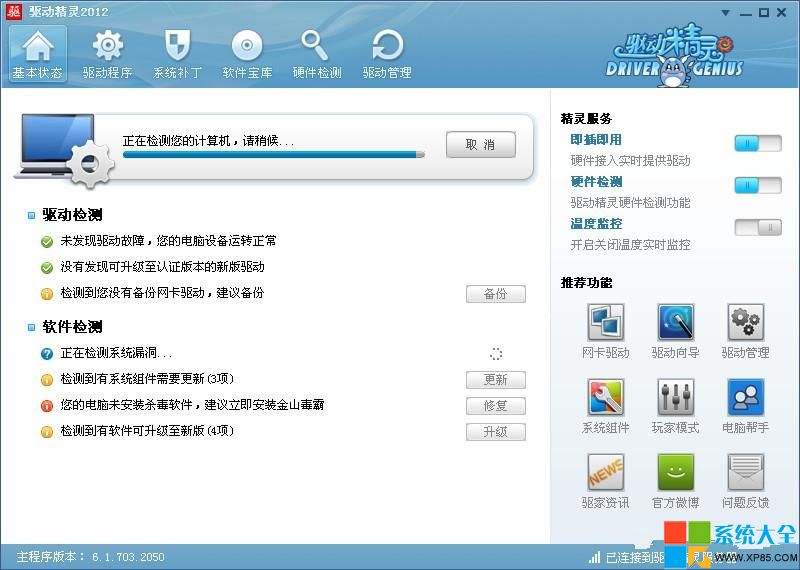Switch to the 系统补丁 shield tab
Viewport: 800px width, 570px height.
[177, 54]
